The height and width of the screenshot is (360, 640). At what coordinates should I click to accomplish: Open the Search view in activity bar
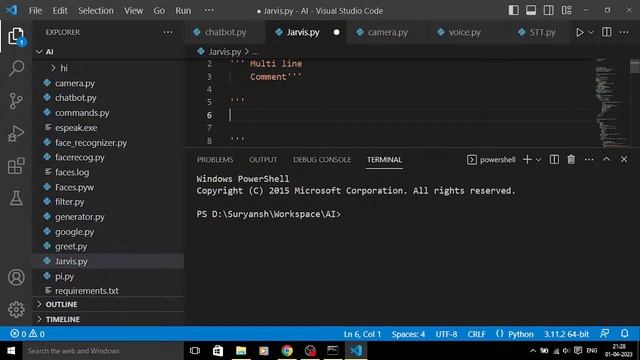click(16, 68)
